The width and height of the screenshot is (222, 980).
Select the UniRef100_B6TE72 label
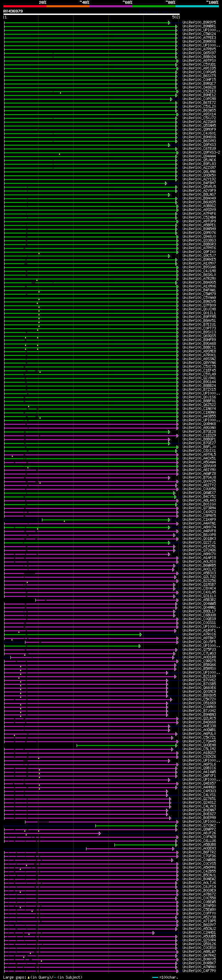[x=199, y=103]
